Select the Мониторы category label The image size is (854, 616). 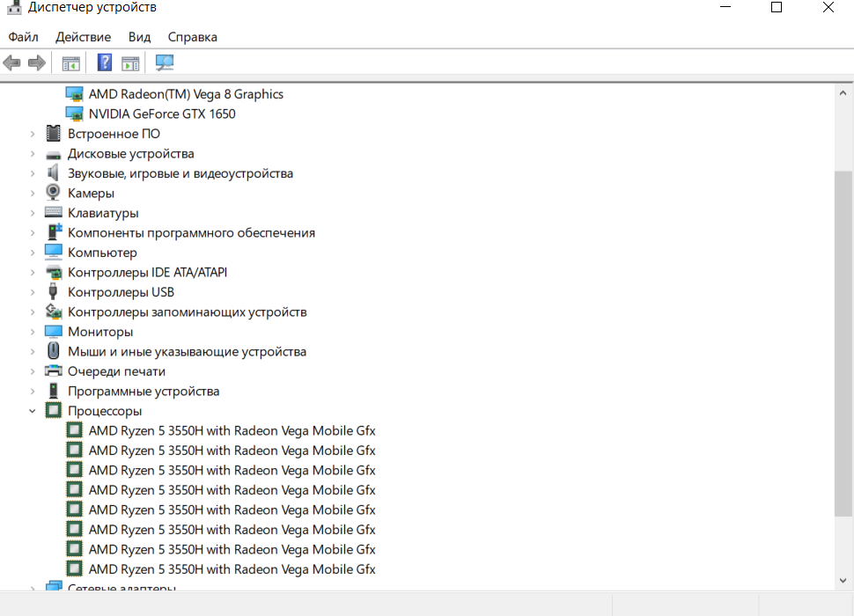[x=100, y=332]
